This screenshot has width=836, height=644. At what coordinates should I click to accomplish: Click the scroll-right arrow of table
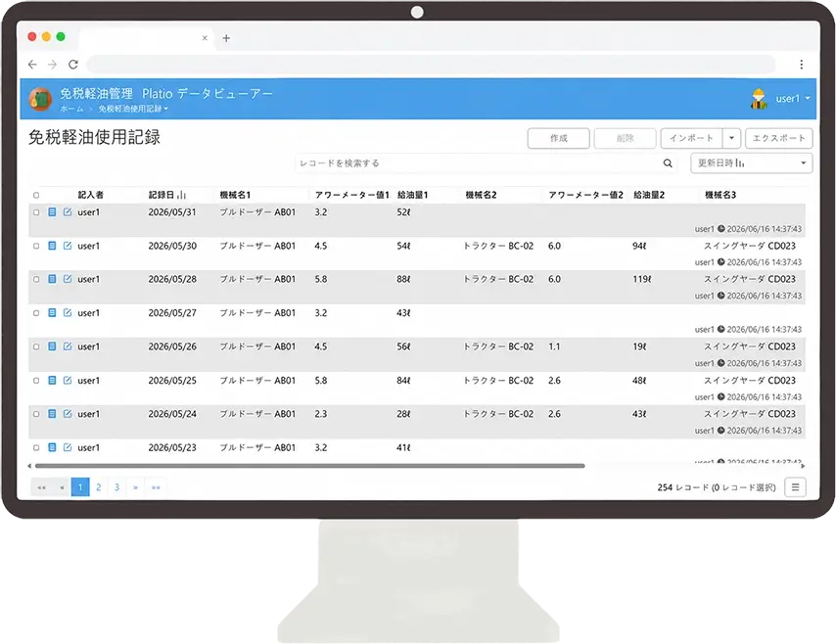click(x=803, y=466)
